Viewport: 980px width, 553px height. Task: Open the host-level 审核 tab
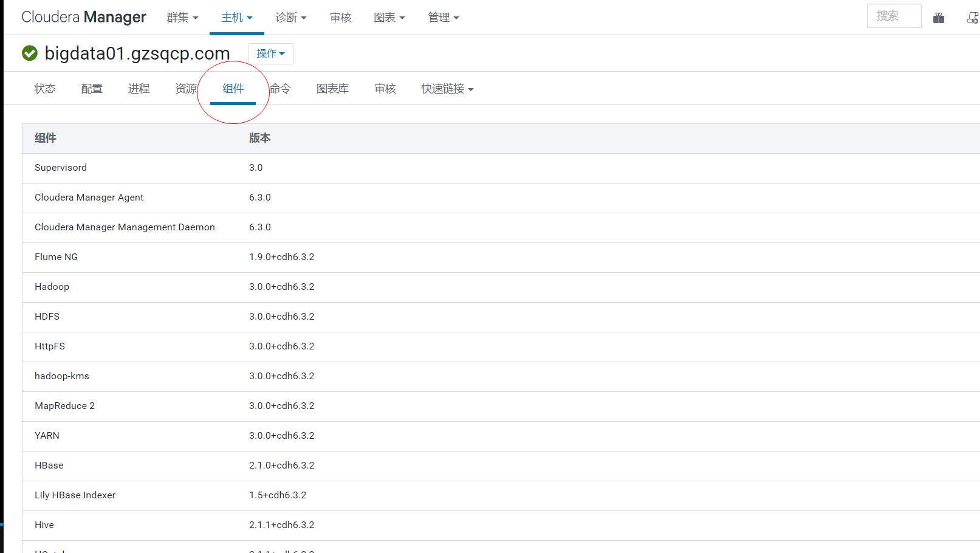[x=385, y=89]
